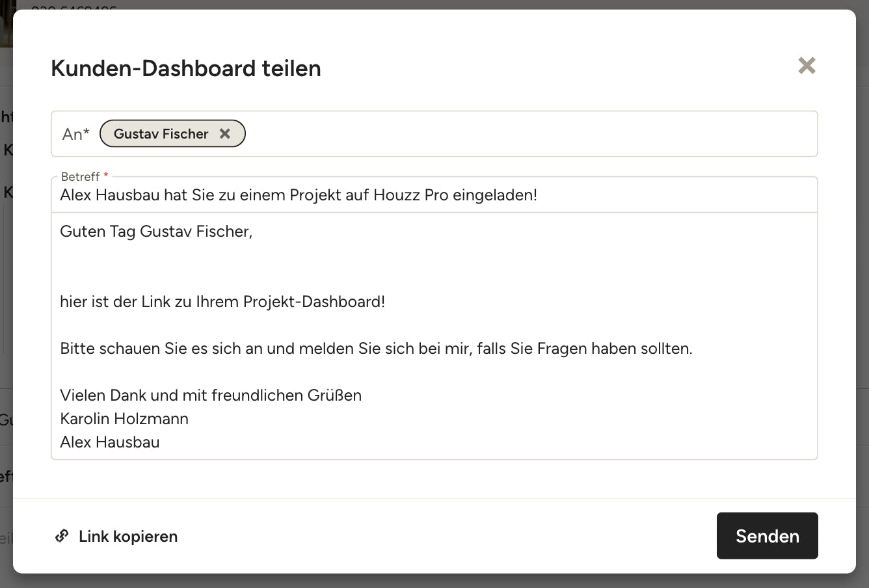Click the Alex Hausbau signature line in message body
The image size is (869, 588).
110,442
